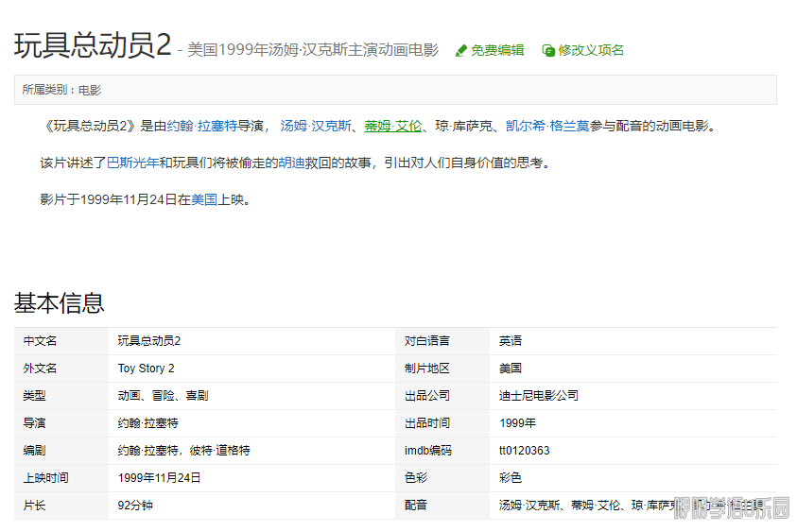
Task: Select the 对白语言 row label
Action: pos(427,341)
